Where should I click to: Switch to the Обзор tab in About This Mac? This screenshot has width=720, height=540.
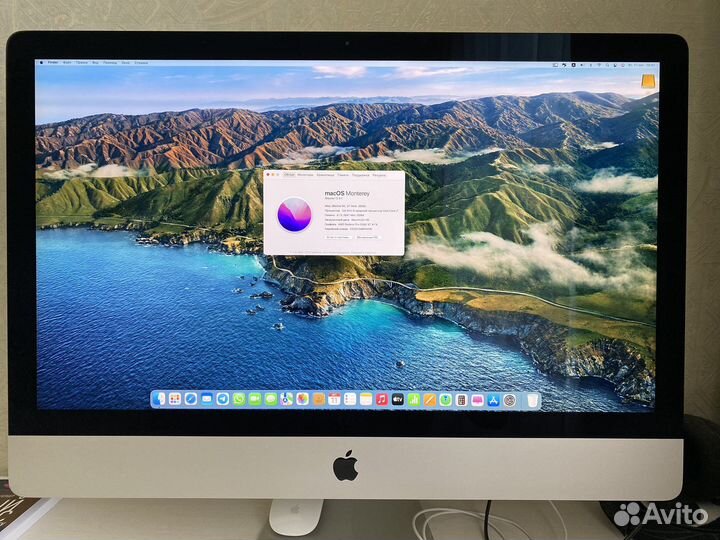pyautogui.click(x=289, y=175)
